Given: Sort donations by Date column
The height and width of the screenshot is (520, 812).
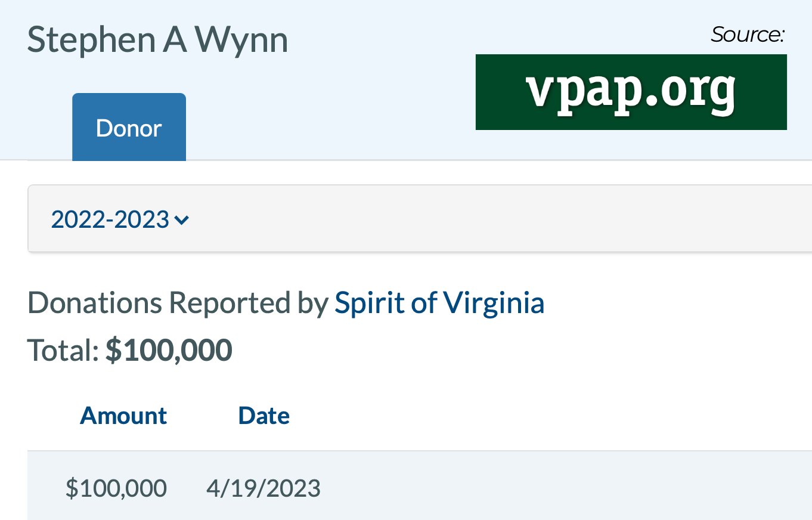Looking at the screenshot, I should click(264, 415).
